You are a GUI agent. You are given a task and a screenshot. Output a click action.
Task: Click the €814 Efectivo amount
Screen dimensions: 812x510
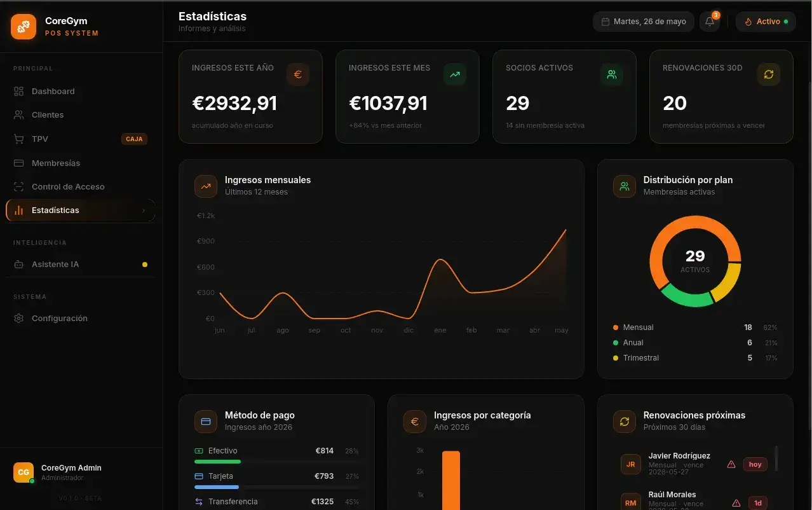[325, 451]
